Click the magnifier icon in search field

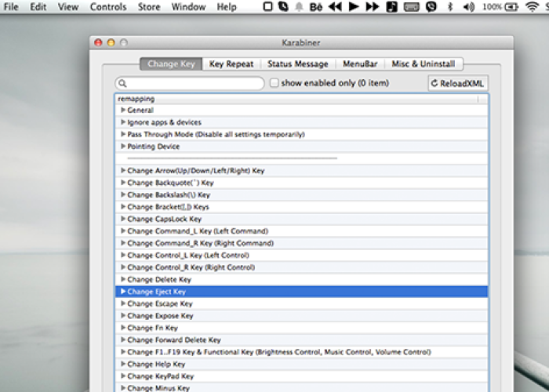122,83
